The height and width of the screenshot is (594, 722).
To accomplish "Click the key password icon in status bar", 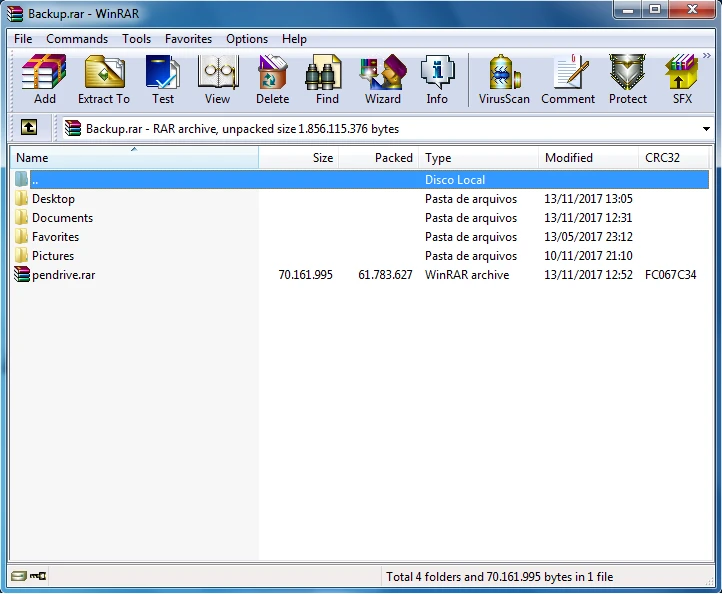I will coord(37,576).
